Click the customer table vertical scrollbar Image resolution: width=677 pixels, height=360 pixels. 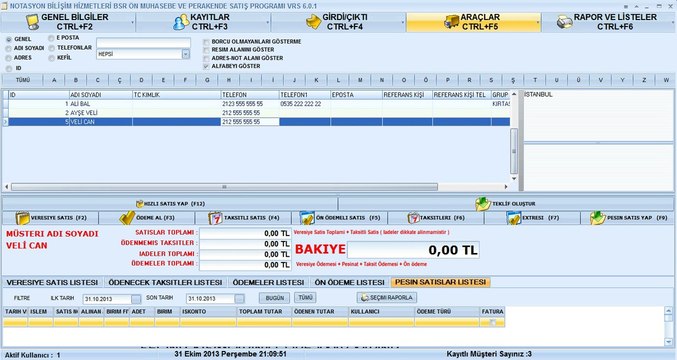click(x=514, y=151)
